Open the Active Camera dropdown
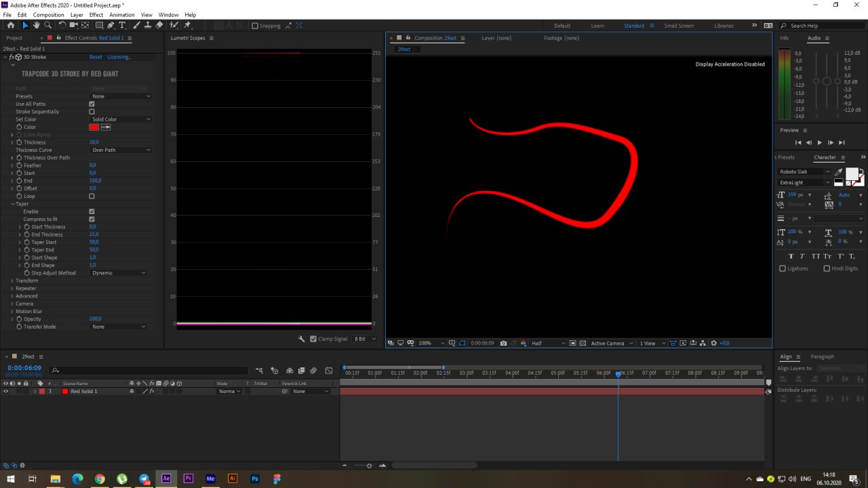 click(611, 343)
